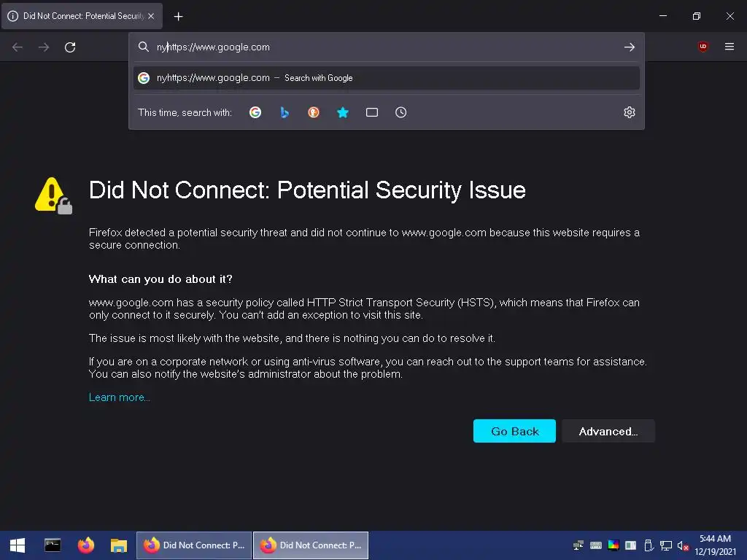Open search settings gear icon
The width and height of the screenshot is (747, 560).
coord(630,112)
